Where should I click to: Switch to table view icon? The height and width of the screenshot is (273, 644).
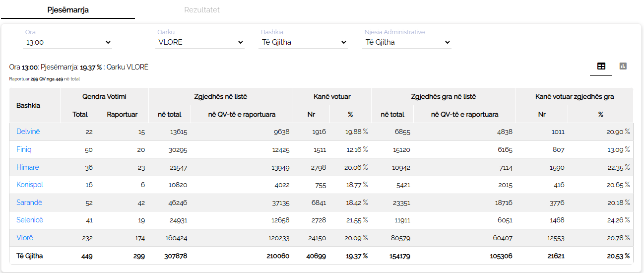click(x=601, y=66)
